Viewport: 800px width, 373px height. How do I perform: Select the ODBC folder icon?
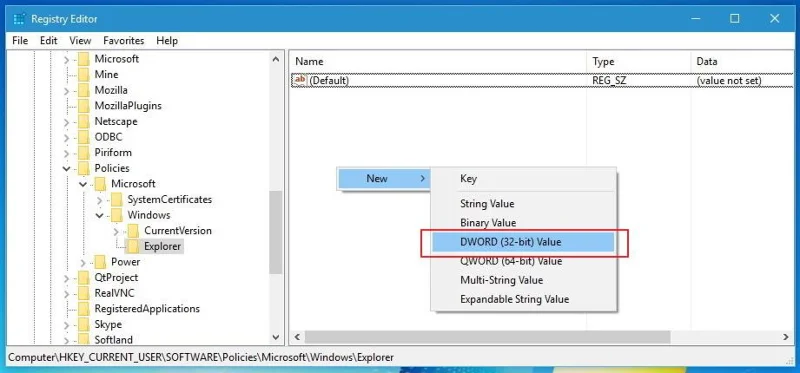click(x=83, y=137)
